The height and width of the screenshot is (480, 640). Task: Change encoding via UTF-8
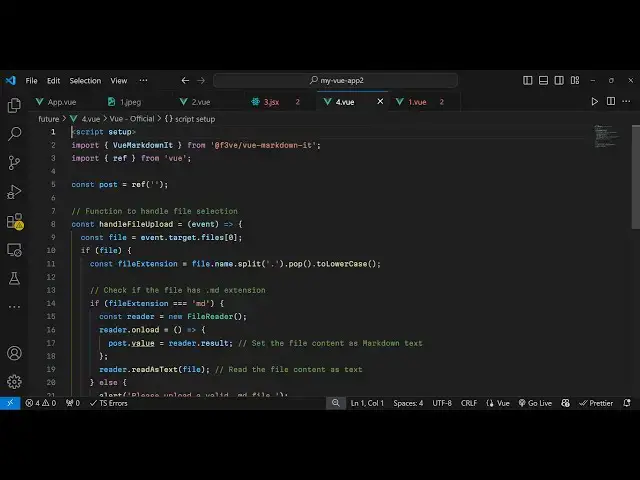coord(442,403)
